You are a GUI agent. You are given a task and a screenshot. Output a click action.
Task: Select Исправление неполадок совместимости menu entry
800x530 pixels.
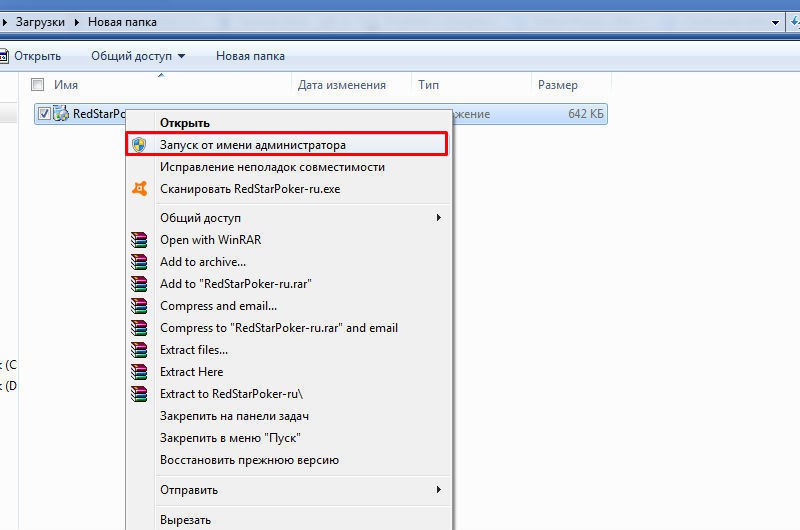(272, 167)
